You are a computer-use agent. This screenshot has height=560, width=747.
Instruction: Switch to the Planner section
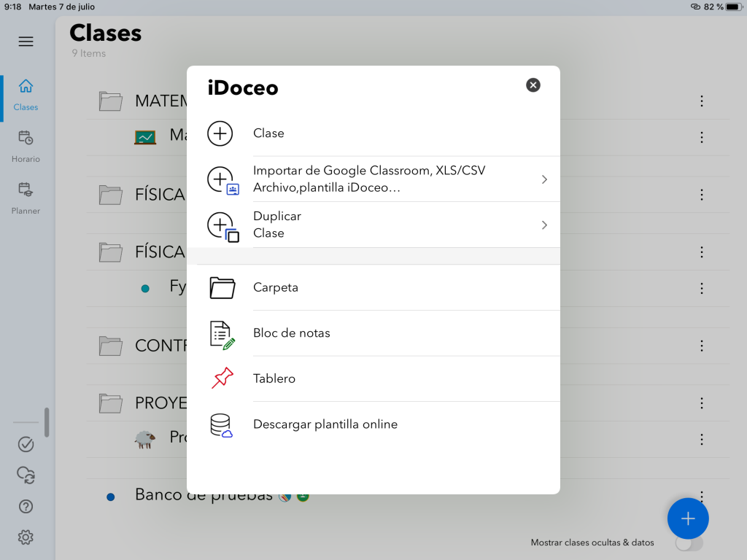pos(26,198)
